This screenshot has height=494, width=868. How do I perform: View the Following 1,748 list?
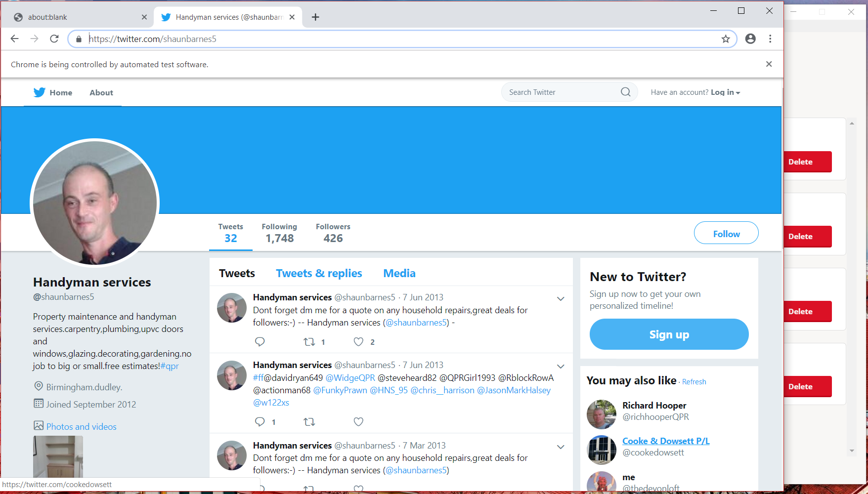tap(279, 233)
